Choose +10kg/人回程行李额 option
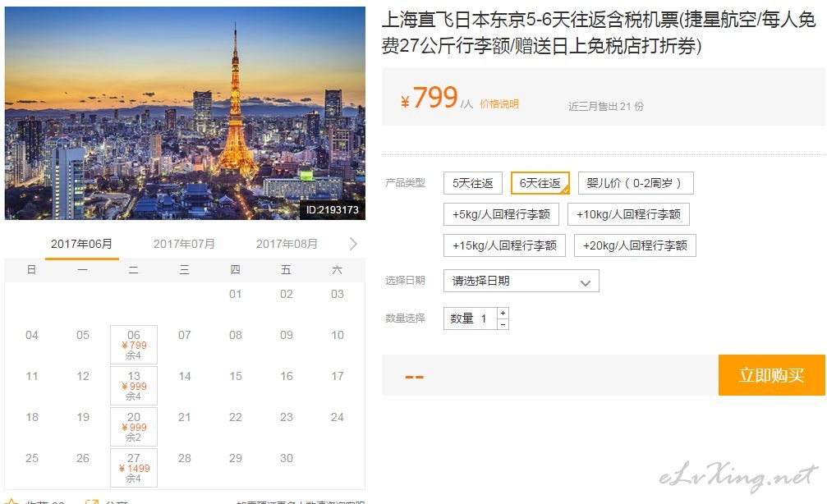Viewport: 827px width, 504px height. [628, 214]
